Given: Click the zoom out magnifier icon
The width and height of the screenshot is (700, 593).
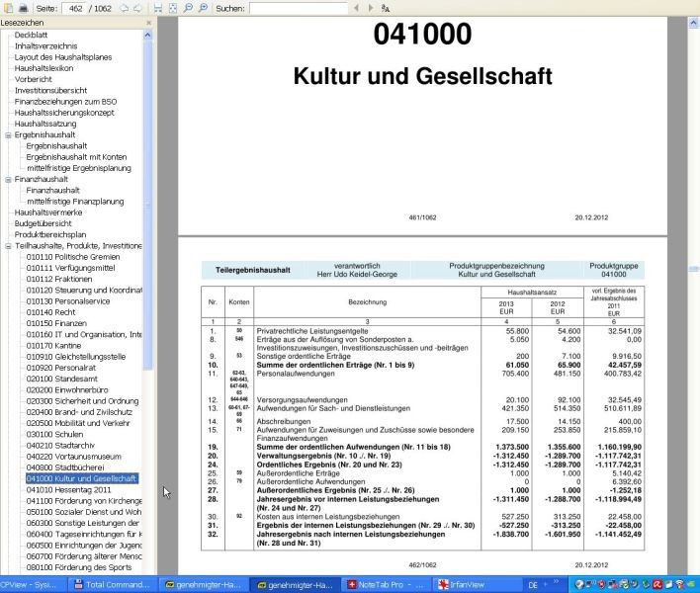Looking at the screenshot, I should [188, 8].
